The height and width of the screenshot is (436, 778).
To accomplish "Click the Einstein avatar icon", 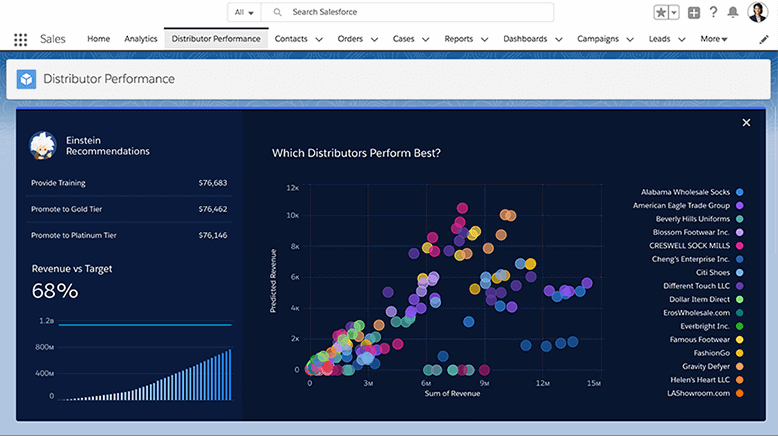I will click(43, 145).
